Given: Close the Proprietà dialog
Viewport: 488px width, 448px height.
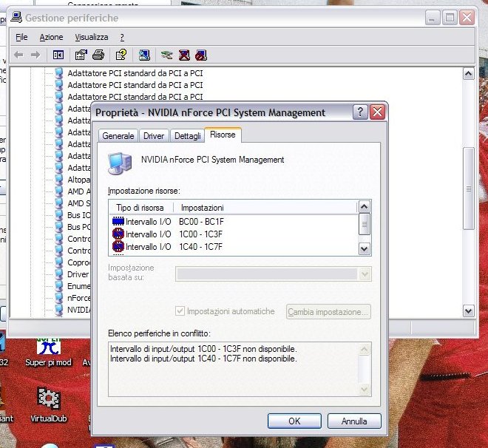Looking at the screenshot, I should point(377,112).
